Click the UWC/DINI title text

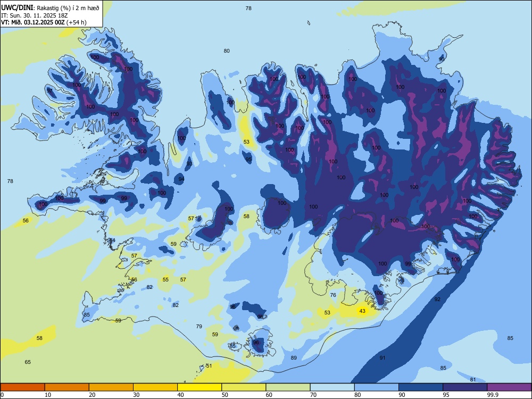tap(17, 8)
